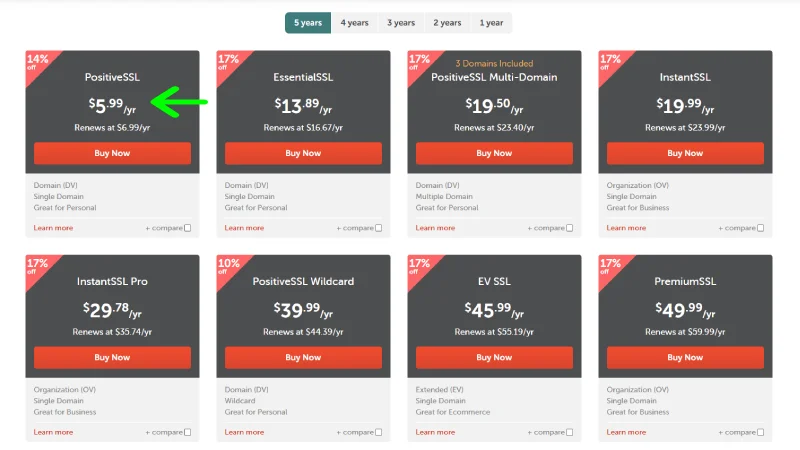Check compare box for EssentialSSL
Screen dimensions: 800x450
pos(379,228)
